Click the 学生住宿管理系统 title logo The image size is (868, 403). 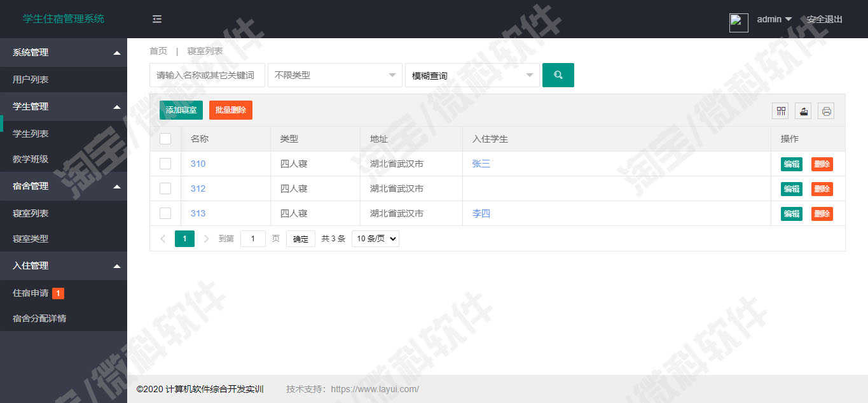coord(64,19)
